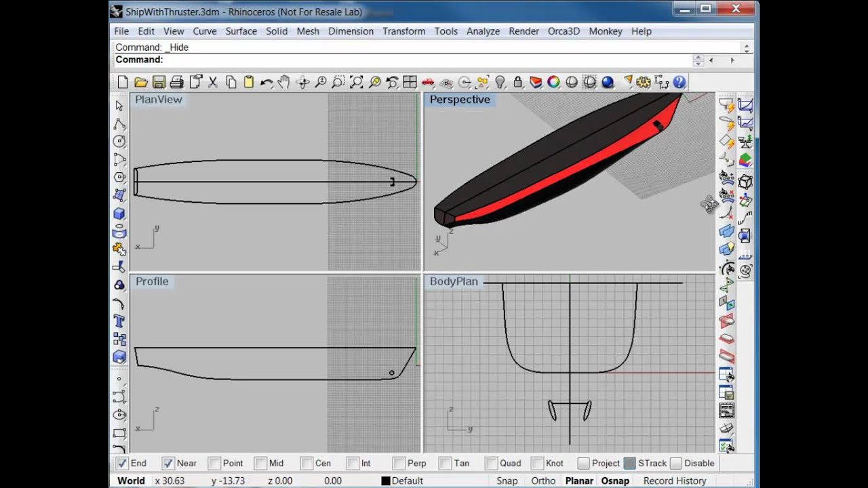Enable the Mid object snap checkbox
Image resolution: width=868 pixels, height=488 pixels.
click(260, 463)
